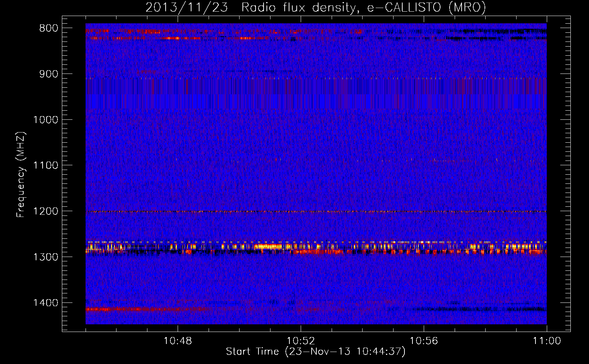Select the '800' frequency axis label
The height and width of the screenshot is (364, 589).
pos(49,28)
